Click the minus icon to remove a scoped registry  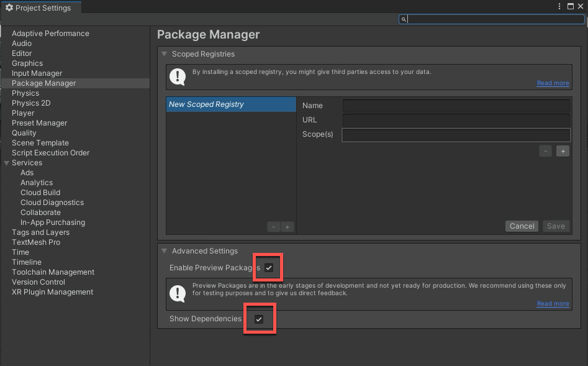tap(273, 226)
